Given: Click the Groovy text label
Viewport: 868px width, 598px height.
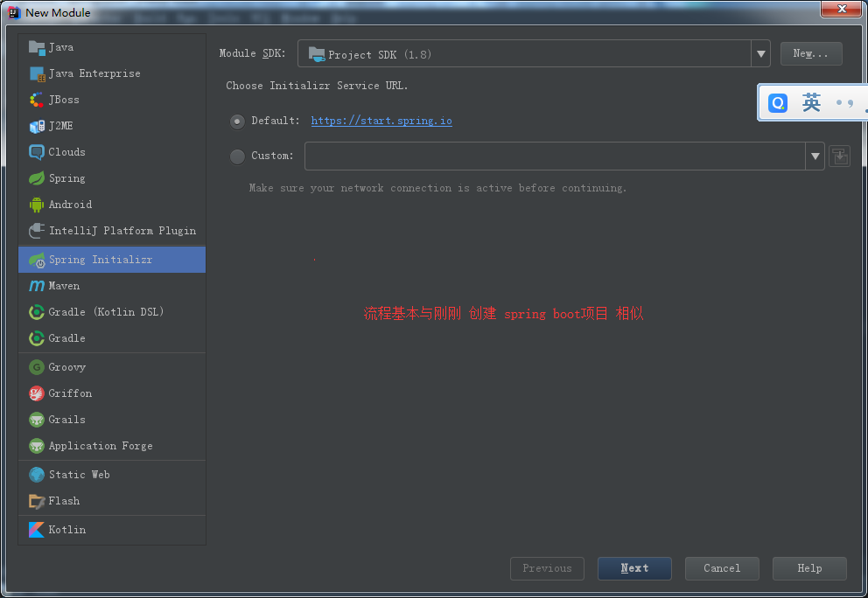Looking at the screenshot, I should [x=67, y=367].
